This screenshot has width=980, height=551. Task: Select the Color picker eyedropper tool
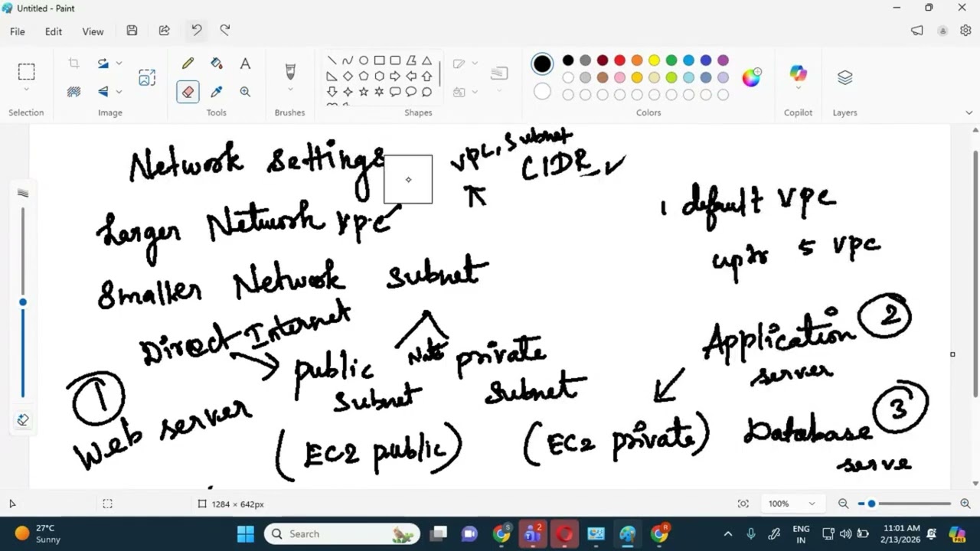(x=217, y=92)
